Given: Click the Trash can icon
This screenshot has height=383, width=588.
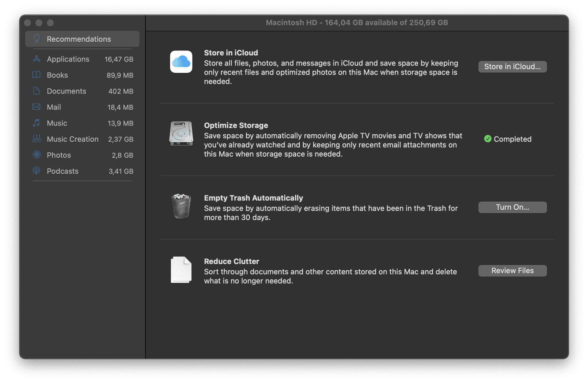Looking at the screenshot, I should pos(181,206).
